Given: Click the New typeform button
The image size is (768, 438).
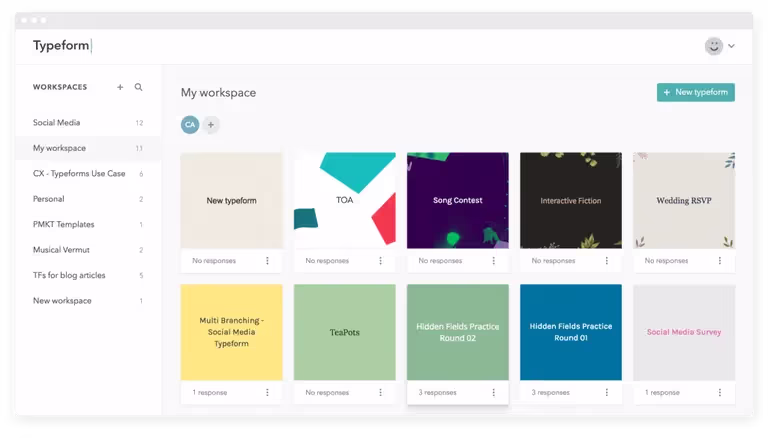Looking at the screenshot, I should [696, 92].
